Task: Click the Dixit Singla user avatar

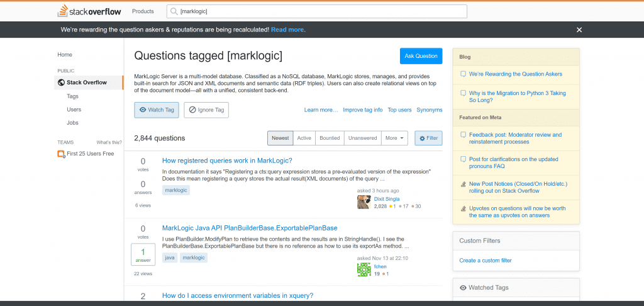Action: click(364, 202)
